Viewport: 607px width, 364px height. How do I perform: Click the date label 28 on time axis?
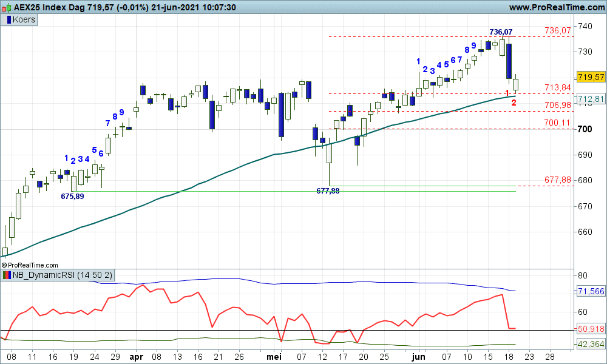coord(550,357)
